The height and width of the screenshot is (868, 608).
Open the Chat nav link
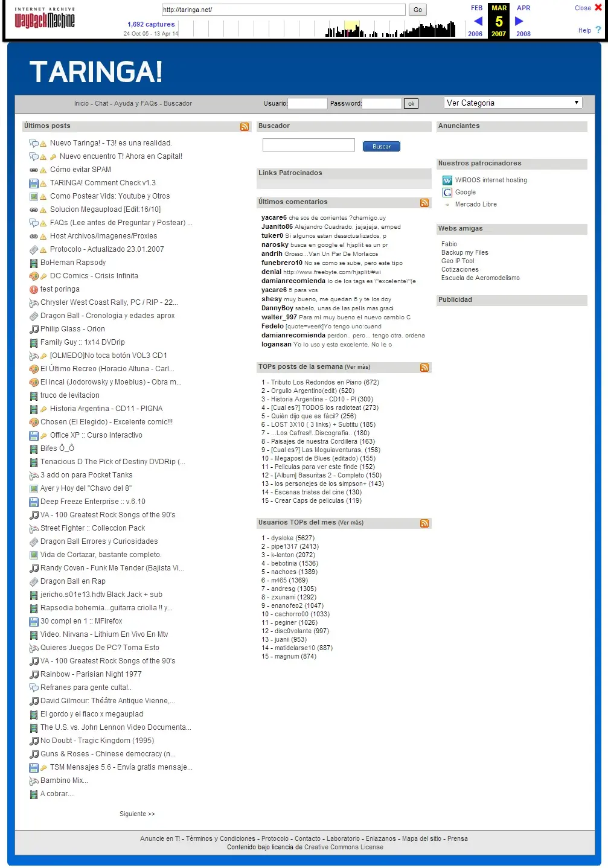click(101, 104)
